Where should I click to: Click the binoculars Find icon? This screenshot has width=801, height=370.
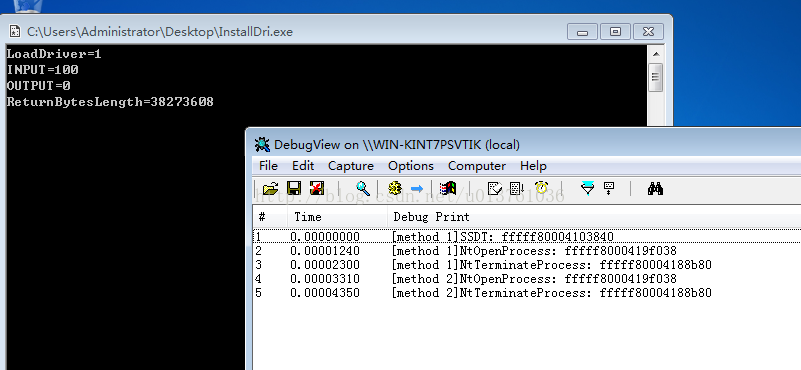[655, 189]
